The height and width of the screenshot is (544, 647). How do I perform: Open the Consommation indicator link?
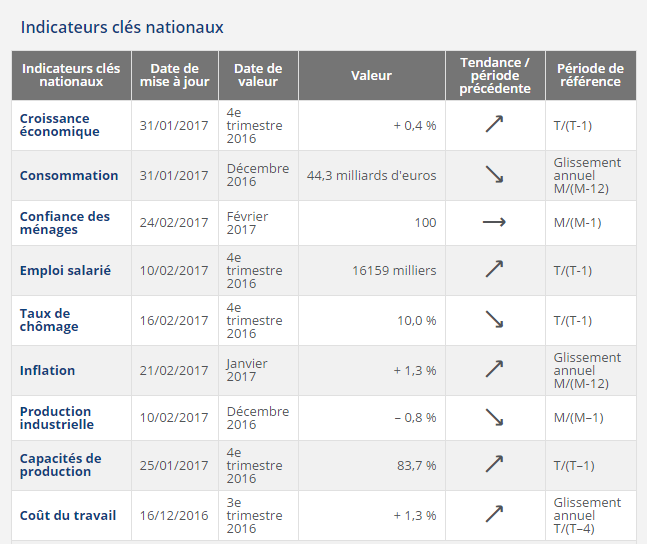(69, 175)
